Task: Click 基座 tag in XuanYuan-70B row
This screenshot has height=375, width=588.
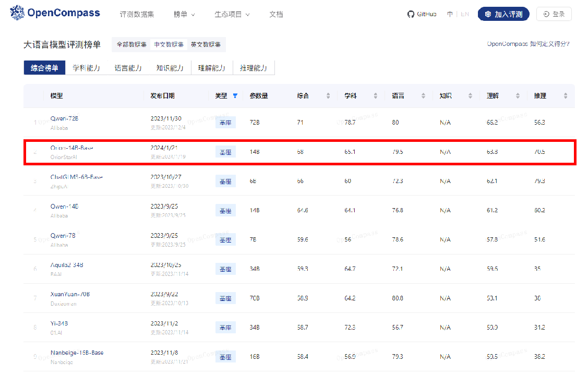Action: tap(225, 298)
